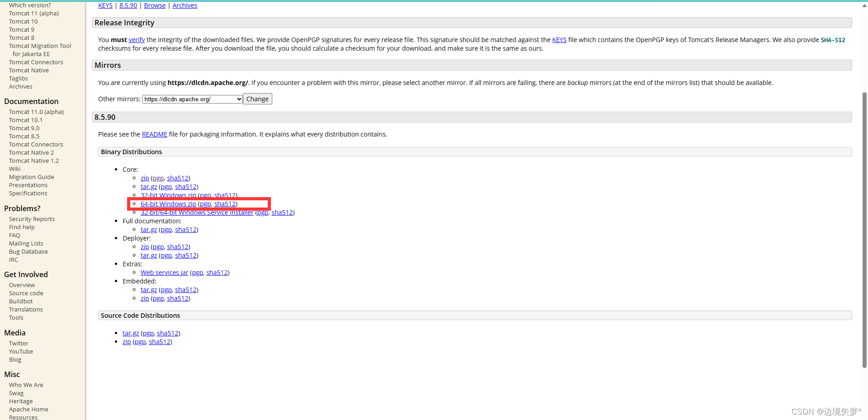The image size is (868, 420).
Task: Open the README file link
Action: point(154,134)
